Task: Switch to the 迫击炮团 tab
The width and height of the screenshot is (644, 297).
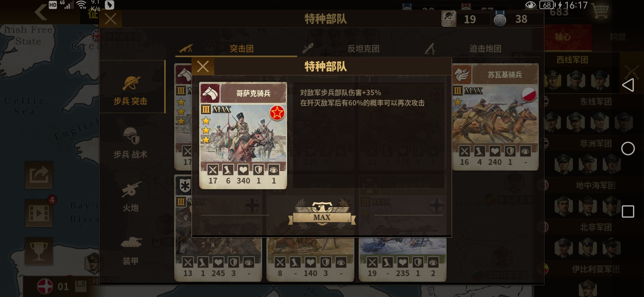Action: [479, 49]
